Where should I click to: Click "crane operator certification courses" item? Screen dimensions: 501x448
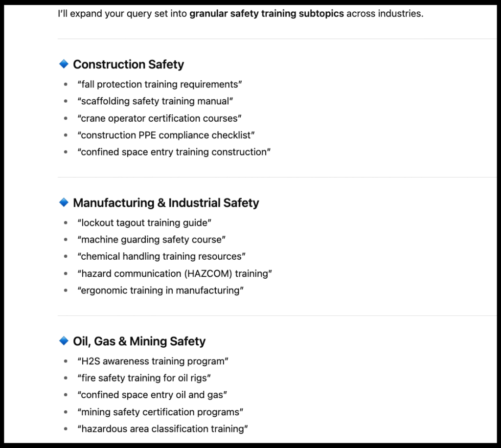[x=159, y=118]
